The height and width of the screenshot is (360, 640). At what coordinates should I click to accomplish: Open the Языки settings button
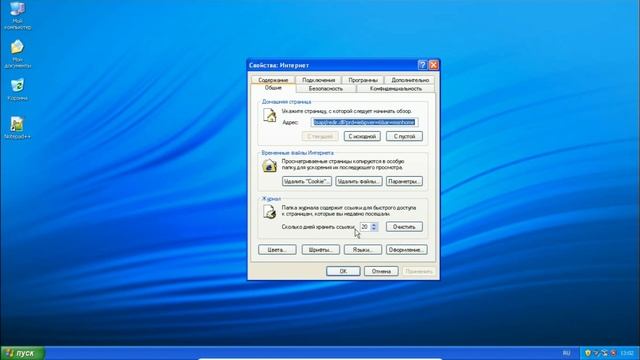tap(363, 250)
